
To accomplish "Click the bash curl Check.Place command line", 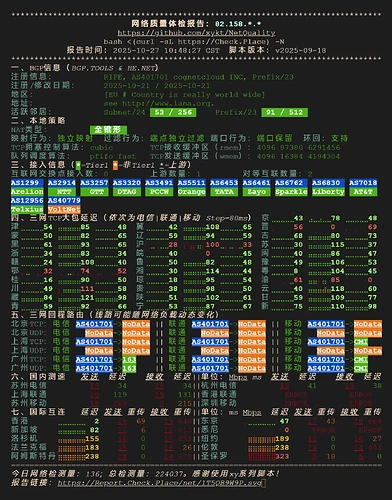I will pyautogui.click(x=194, y=42).
